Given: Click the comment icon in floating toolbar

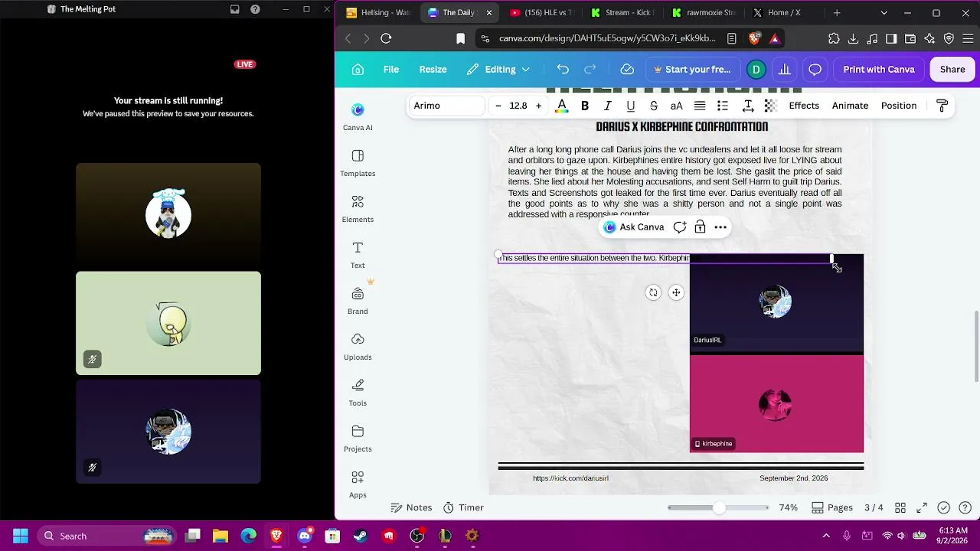Looking at the screenshot, I should 680,227.
